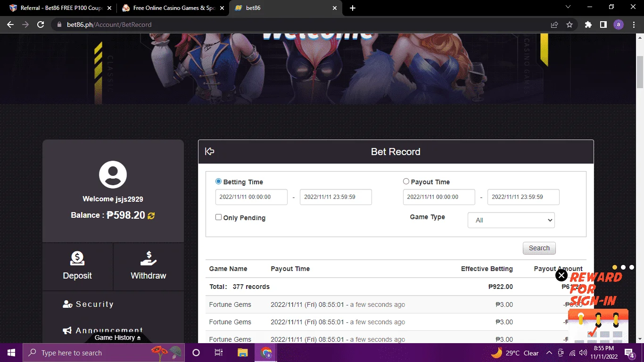Close the Free Online Casino Games tab

tap(222, 8)
